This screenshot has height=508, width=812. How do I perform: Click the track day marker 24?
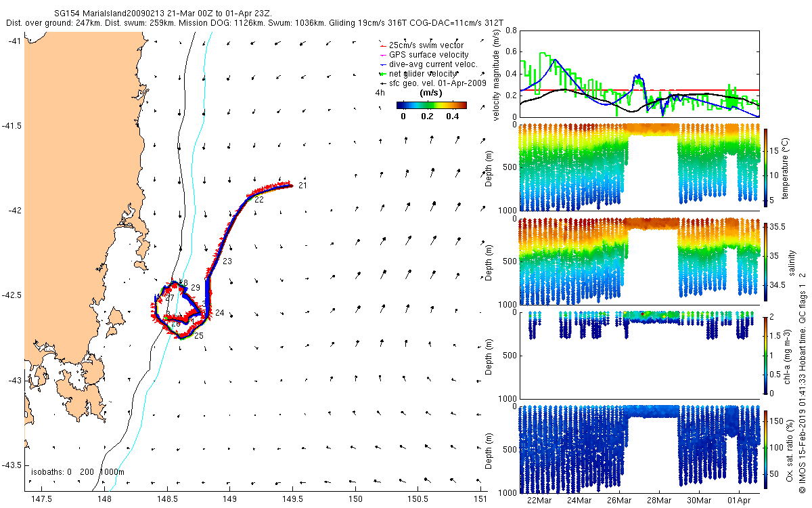coord(219,313)
